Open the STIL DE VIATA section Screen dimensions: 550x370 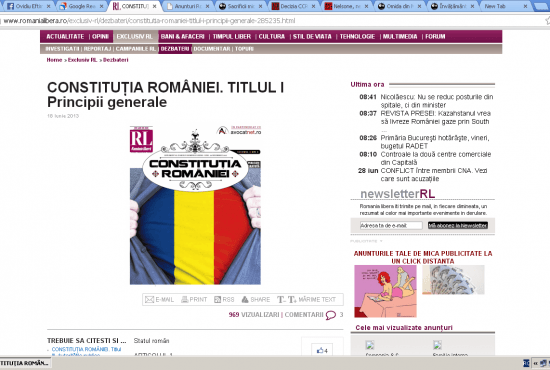[x=312, y=36]
